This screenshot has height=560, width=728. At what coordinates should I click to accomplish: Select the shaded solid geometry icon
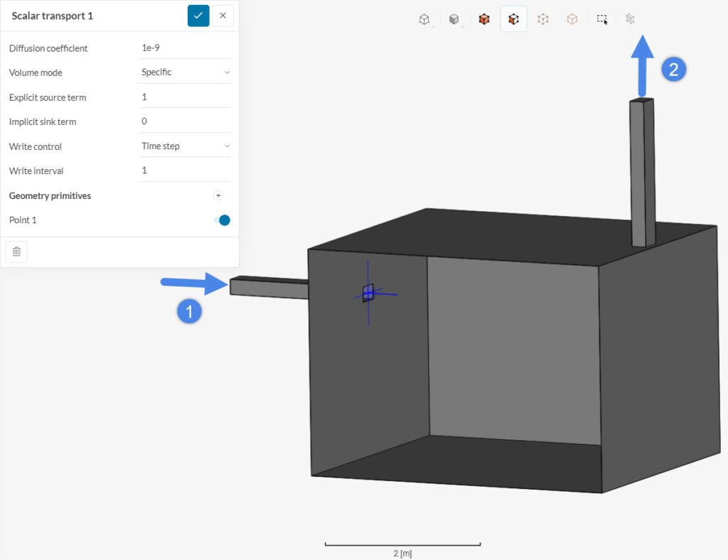(x=454, y=19)
